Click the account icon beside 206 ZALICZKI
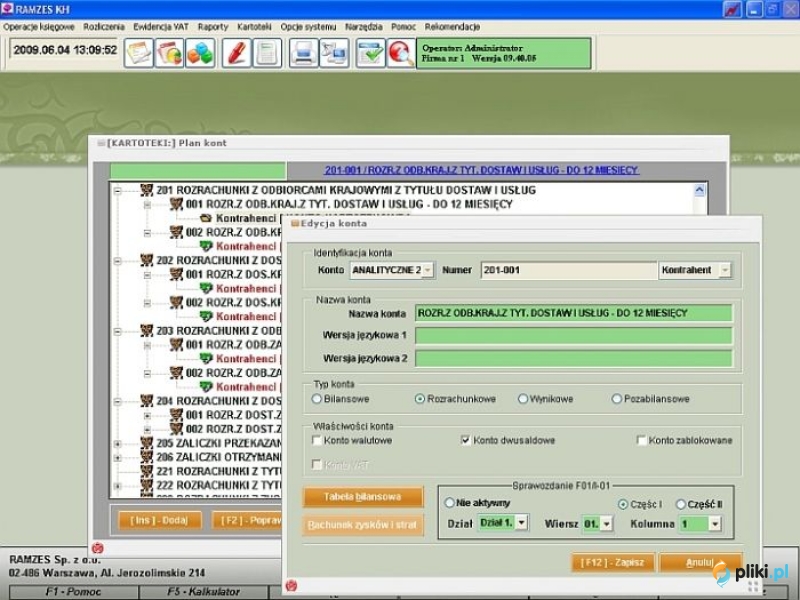The height and width of the screenshot is (600, 800). (x=147, y=457)
